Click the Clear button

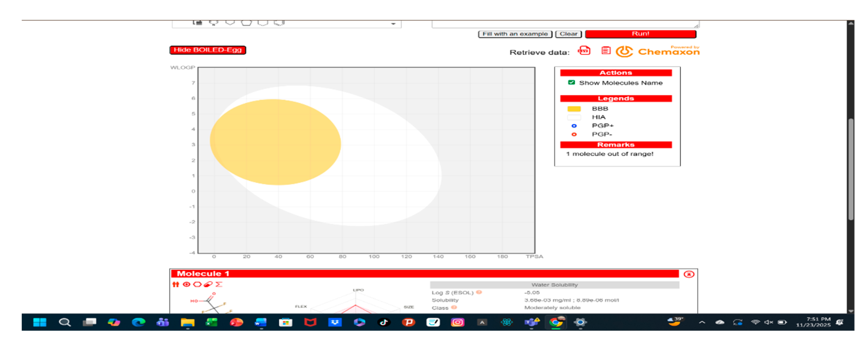click(568, 34)
